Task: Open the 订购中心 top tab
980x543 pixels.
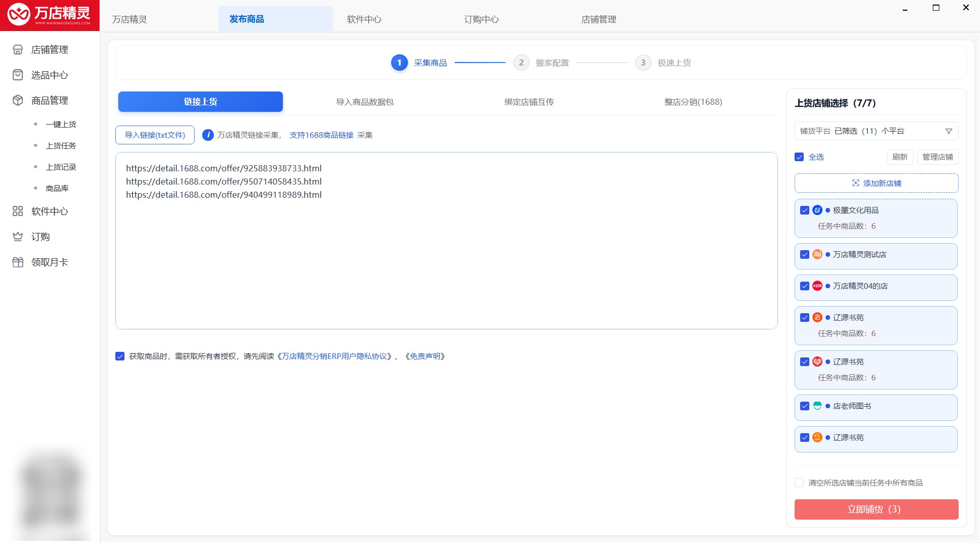Action: (x=481, y=19)
